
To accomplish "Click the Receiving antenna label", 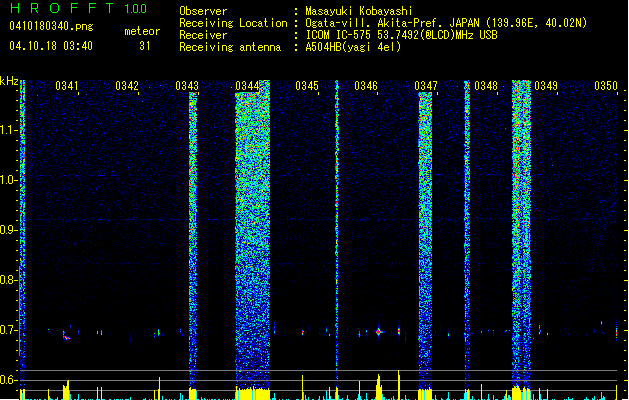I will 230,47.
